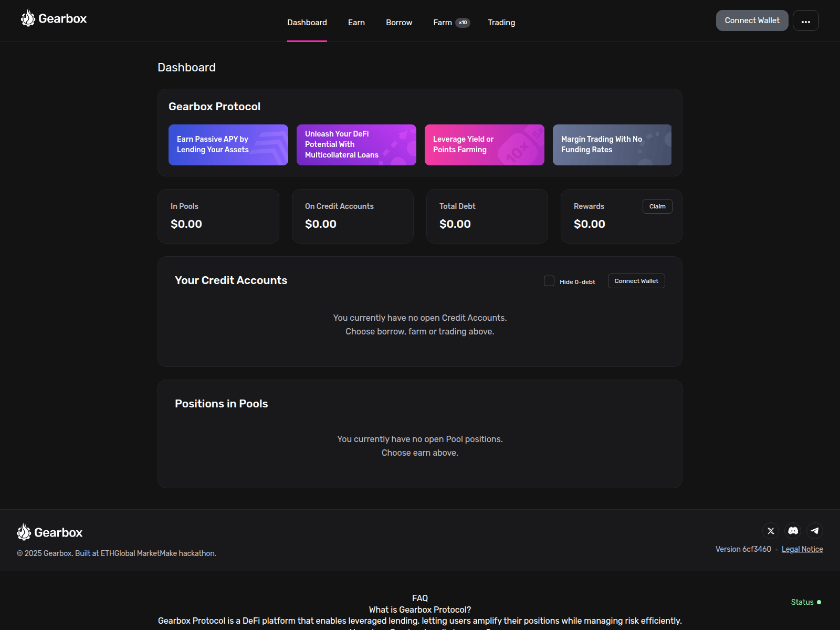Open the Margin Trading With No Funding Rates card

612,145
